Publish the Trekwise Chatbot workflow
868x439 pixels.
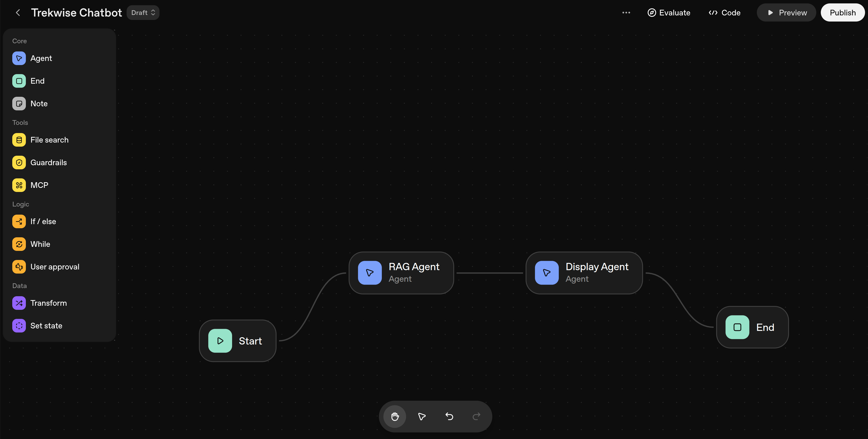842,12
